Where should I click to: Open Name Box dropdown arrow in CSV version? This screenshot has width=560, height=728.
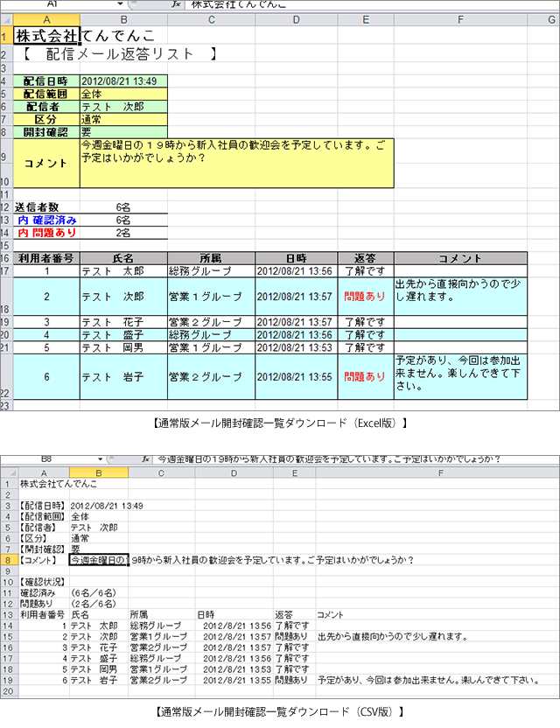pos(101,459)
